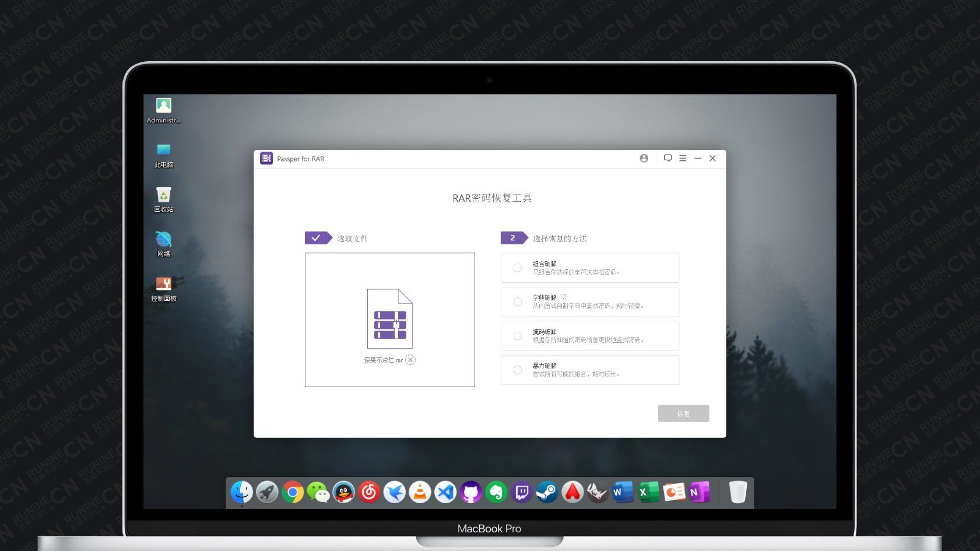Viewport: 980px width, 551px height.
Task: Click the import dictionary icon beside 字典破解
Action: click(x=564, y=297)
